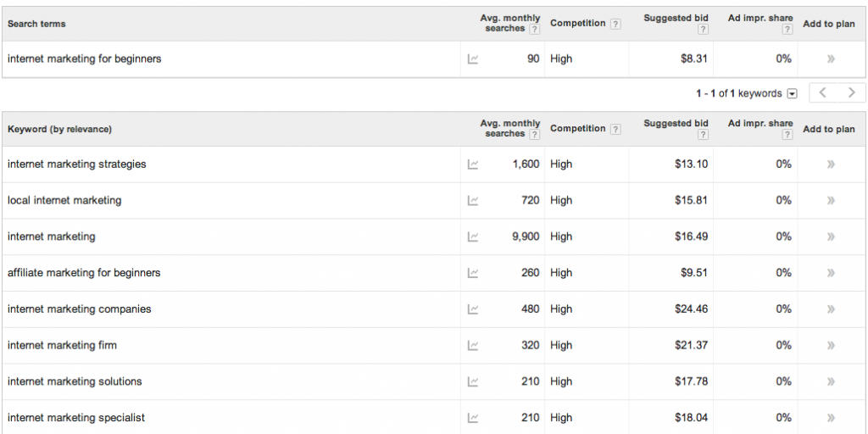Sort keyword table by Competition column

pos(577,129)
